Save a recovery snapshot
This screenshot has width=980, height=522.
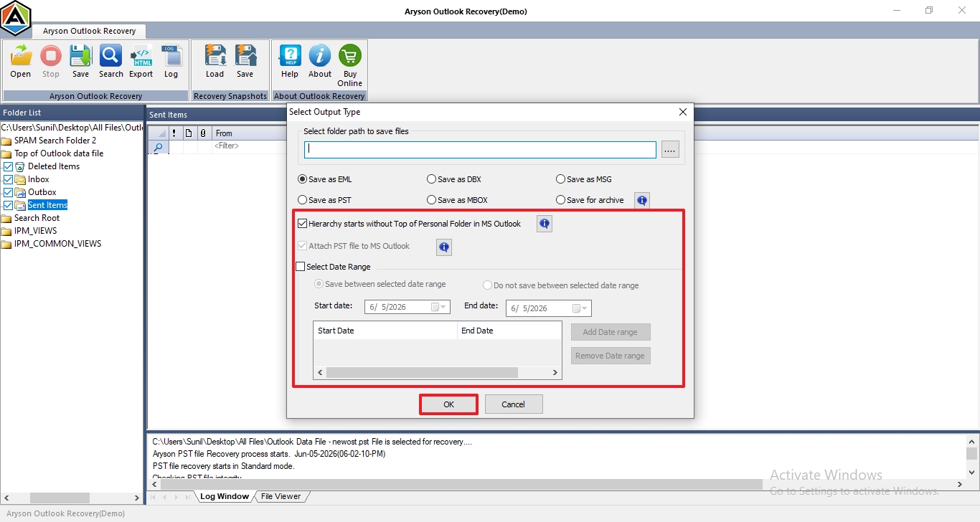[245, 62]
